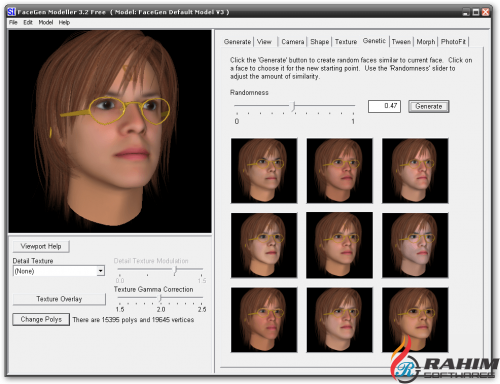
Task: Open the Model menu
Action: (46, 22)
